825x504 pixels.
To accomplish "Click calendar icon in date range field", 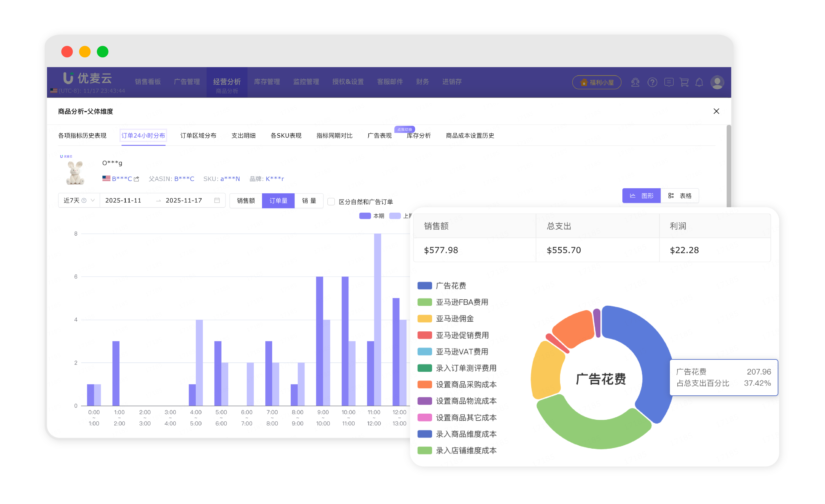I will pos(217,201).
